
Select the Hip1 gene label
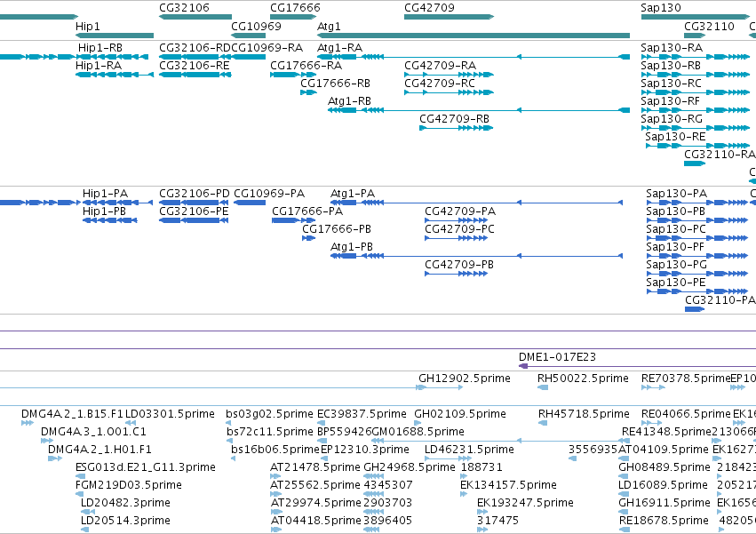[88, 26]
